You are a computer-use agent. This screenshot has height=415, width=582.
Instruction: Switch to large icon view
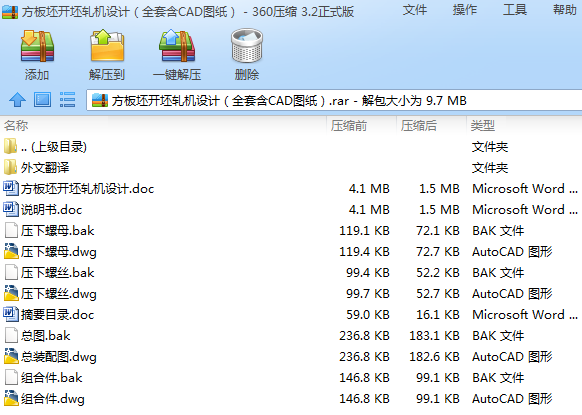tap(42, 100)
